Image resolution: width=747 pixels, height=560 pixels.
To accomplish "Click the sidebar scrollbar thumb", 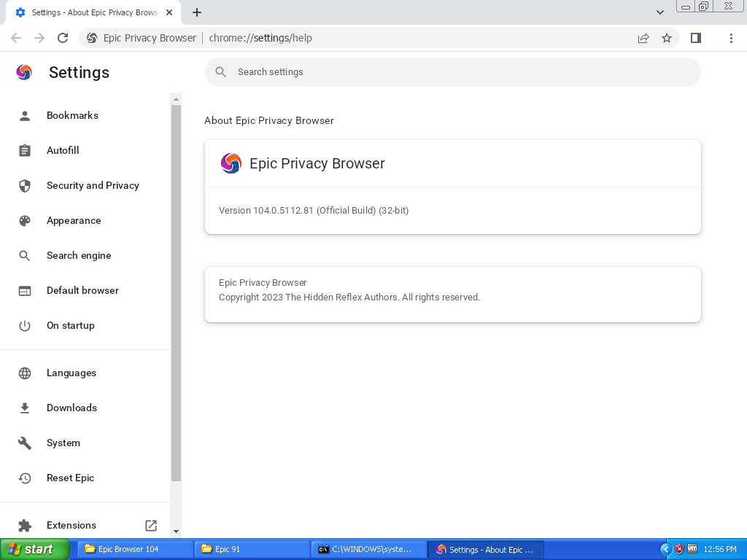I will coord(176,293).
